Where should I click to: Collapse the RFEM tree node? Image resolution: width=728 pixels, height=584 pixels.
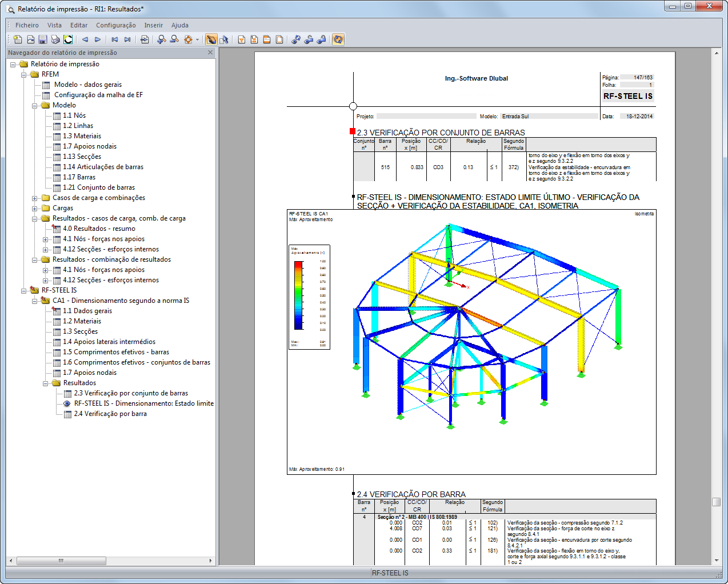(x=24, y=75)
